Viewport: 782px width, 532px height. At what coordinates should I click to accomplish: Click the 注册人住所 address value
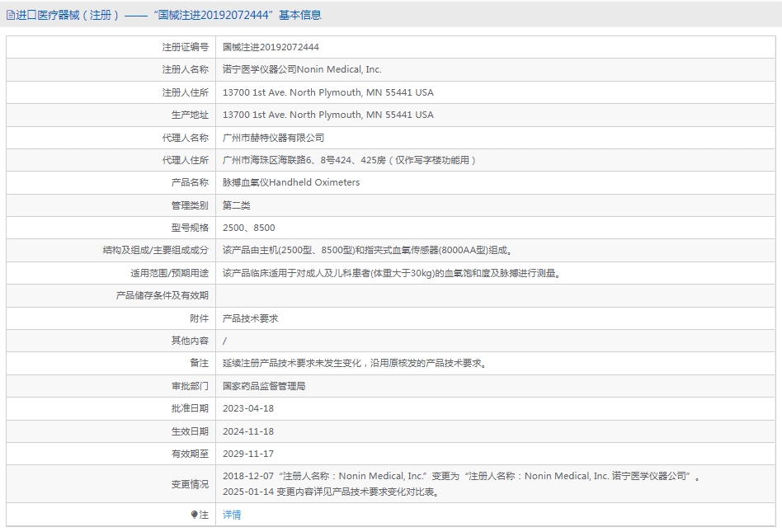(327, 92)
